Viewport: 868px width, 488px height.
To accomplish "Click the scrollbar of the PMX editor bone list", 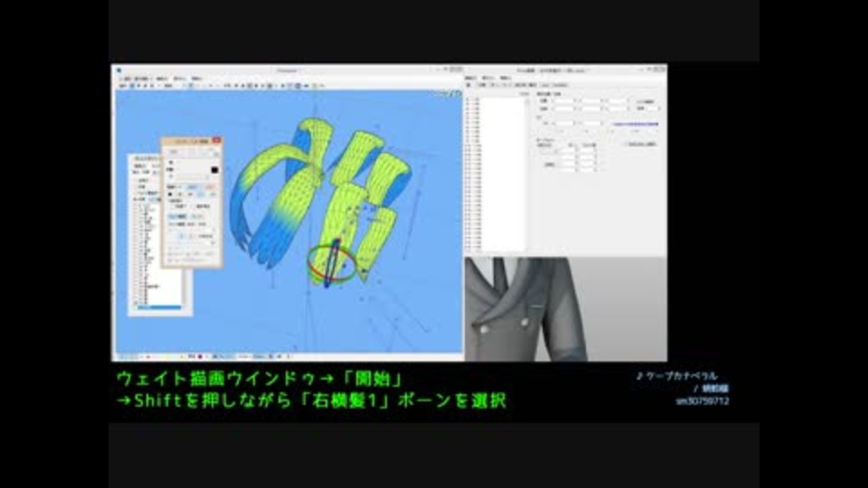I will point(526,174).
